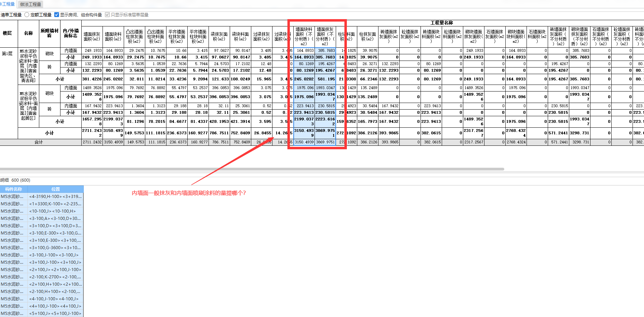This screenshot has width=644, height=317.
Task: Click the 梁抹灰面积 column header
Action: (x=219, y=37)
